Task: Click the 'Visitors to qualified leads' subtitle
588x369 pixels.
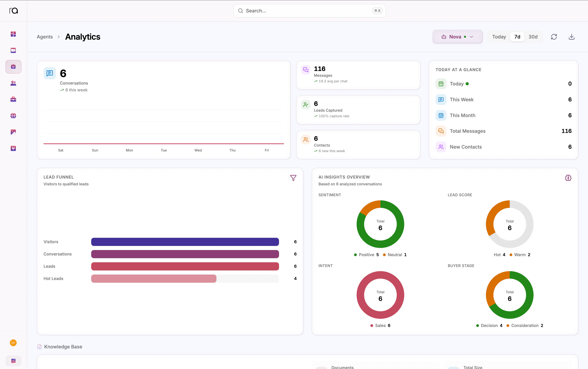Action: (66, 184)
